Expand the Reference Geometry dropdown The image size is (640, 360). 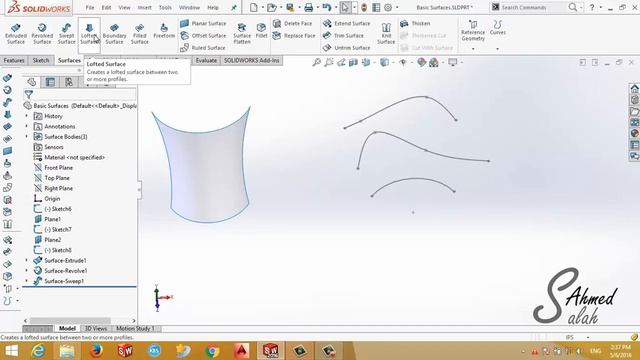pyautogui.click(x=473, y=49)
